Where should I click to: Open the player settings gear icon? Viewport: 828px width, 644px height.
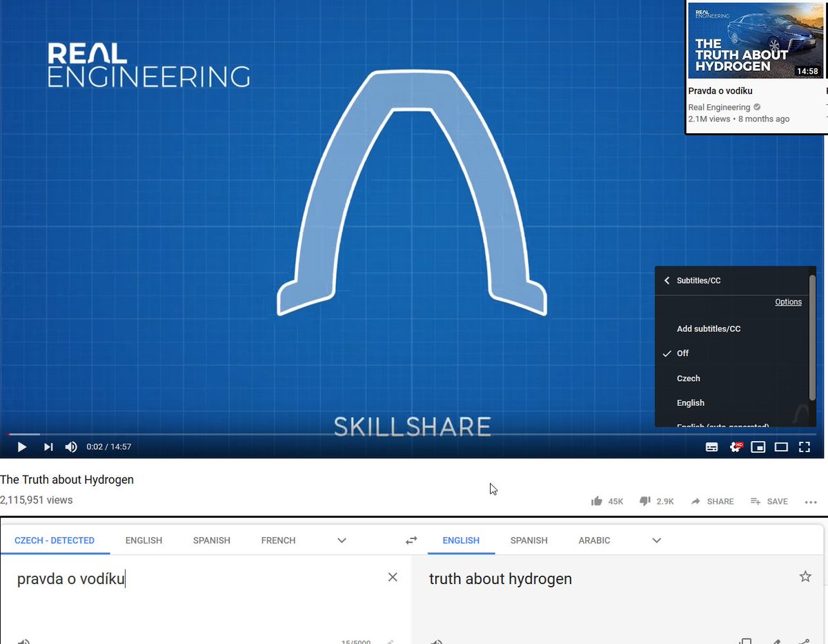click(x=735, y=447)
